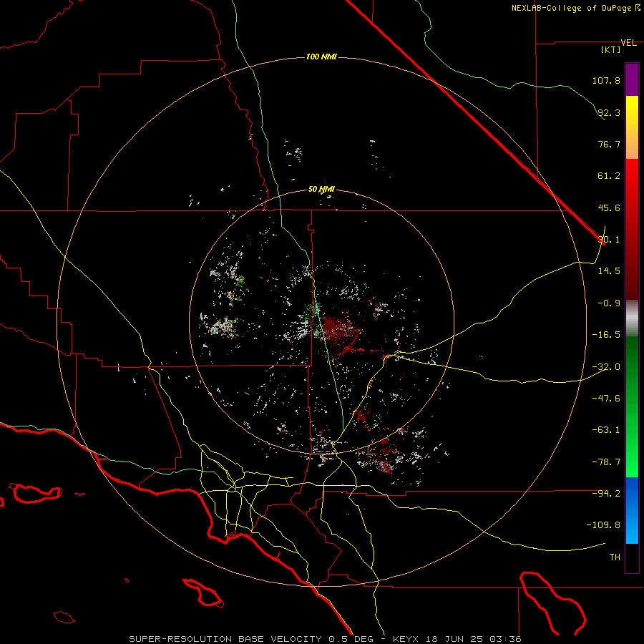Pick the purple top color bar segment
This screenshot has height=644, width=644.
point(632,79)
